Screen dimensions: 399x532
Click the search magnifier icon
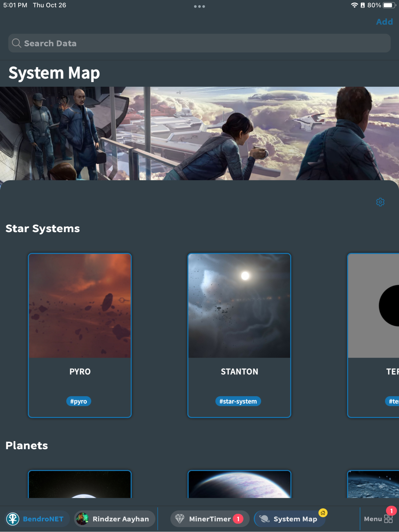[16, 43]
